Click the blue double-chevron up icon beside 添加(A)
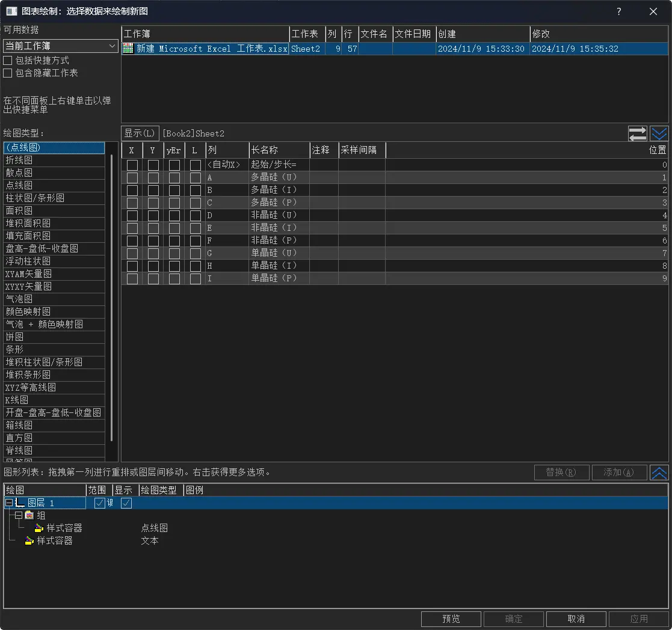 click(x=659, y=472)
